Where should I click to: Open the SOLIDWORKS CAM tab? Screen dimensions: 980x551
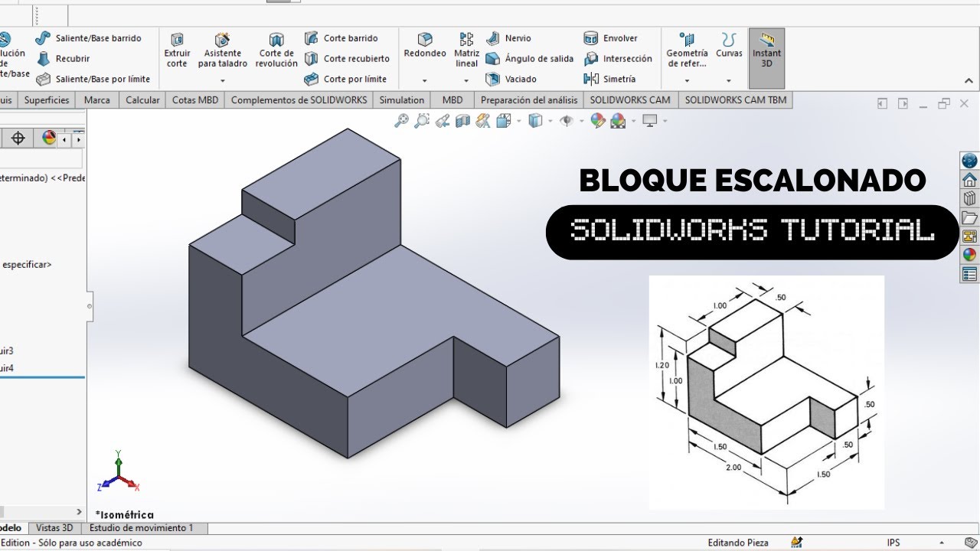tap(630, 99)
